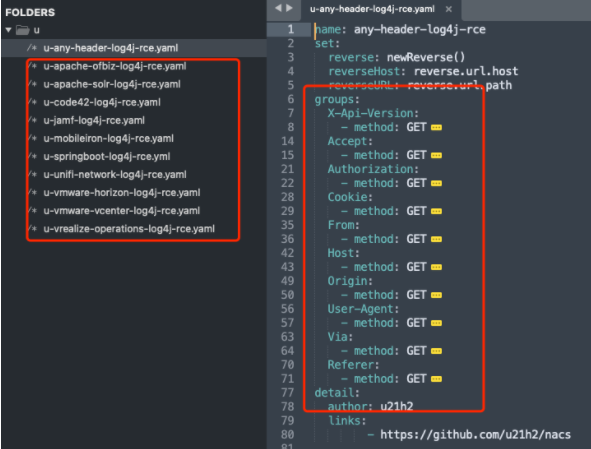Image resolution: width=591 pixels, height=449 pixels.
Task: Expand folded block on line 22
Action: point(436,183)
